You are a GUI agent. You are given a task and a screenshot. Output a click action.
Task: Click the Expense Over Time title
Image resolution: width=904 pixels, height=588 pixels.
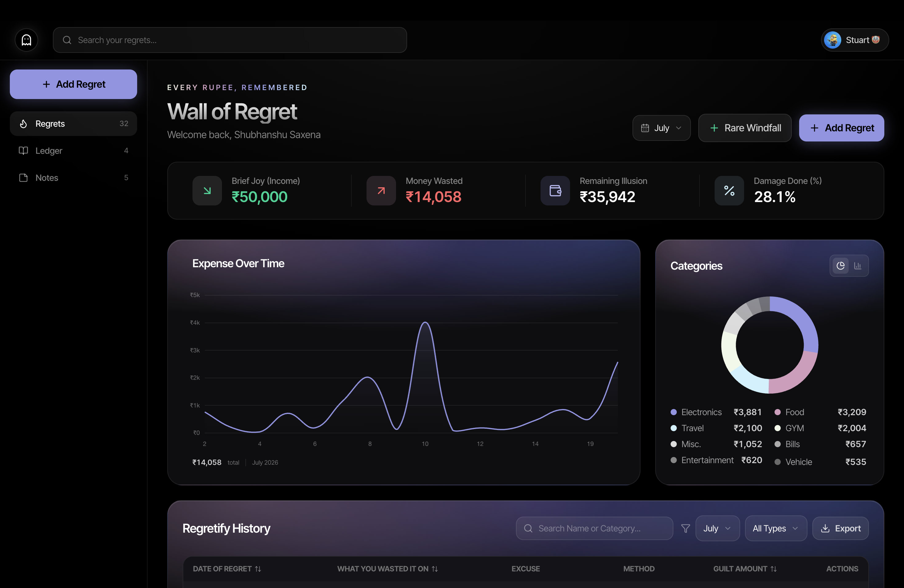click(238, 263)
